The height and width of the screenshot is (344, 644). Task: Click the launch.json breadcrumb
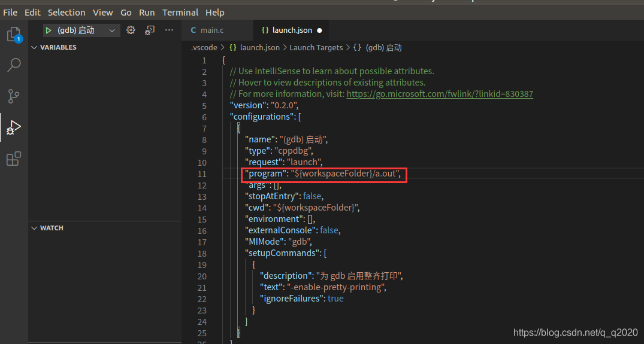(259, 47)
